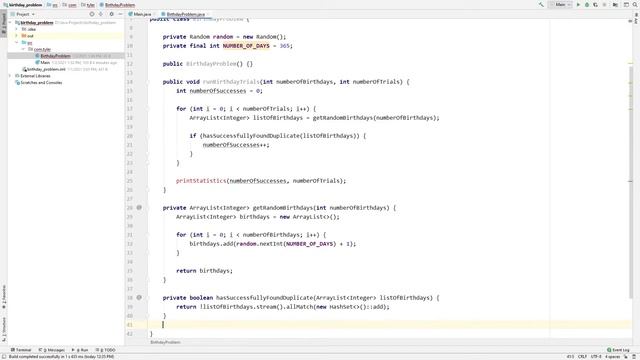Select birthday_problem.iml file
640x360 pixels.
point(43,69)
